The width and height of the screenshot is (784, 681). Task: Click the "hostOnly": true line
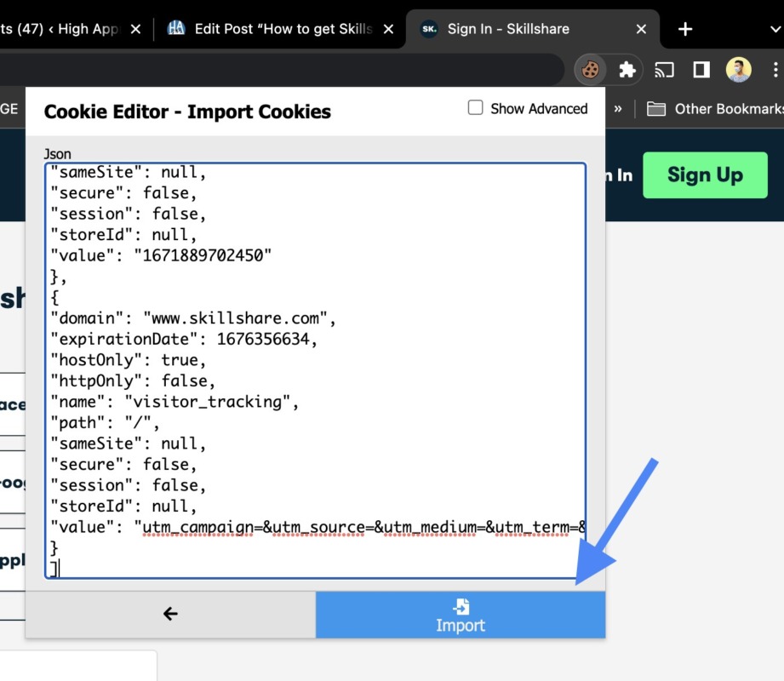click(x=129, y=360)
